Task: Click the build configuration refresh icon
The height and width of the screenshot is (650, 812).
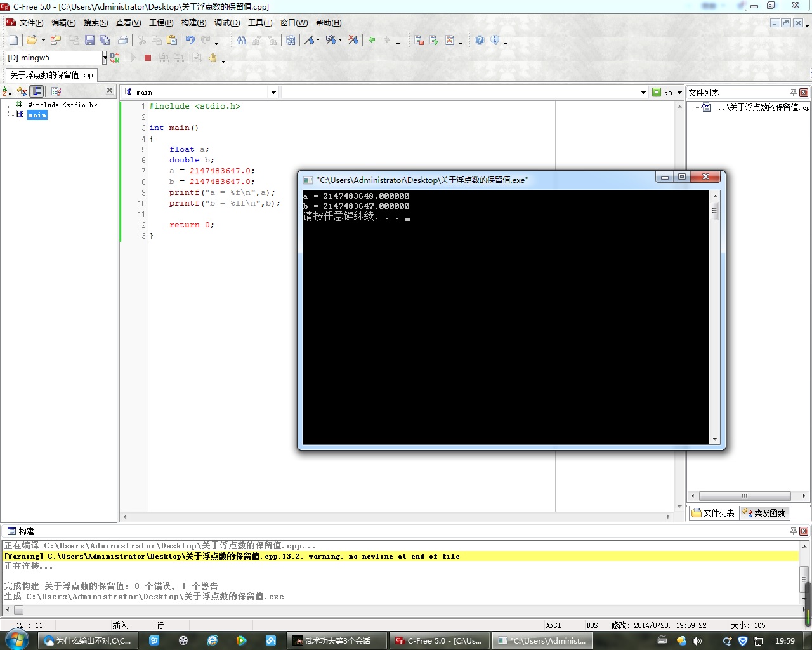Action: pos(115,58)
